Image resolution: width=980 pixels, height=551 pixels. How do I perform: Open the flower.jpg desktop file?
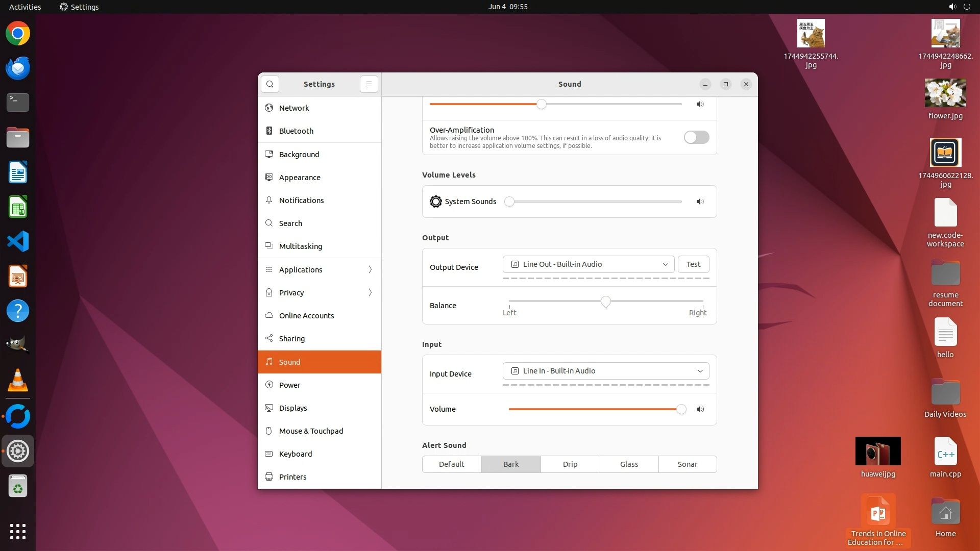(945, 94)
